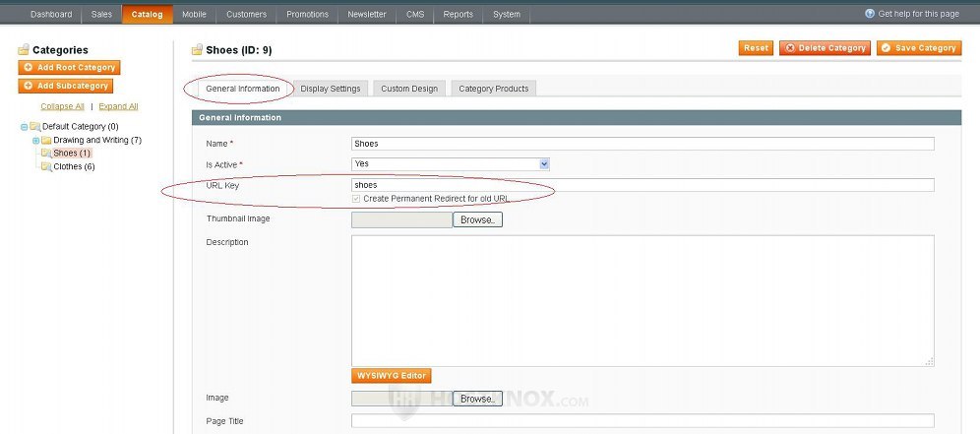Click the Shoes folder icon in the tree
This screenshot has height=434, width=980.
46,154
